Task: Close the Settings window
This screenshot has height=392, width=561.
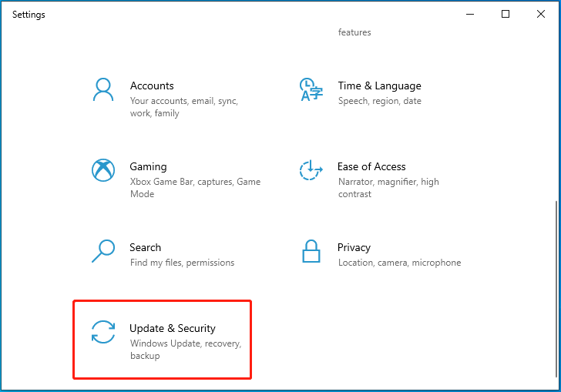Action: [541, 15]
